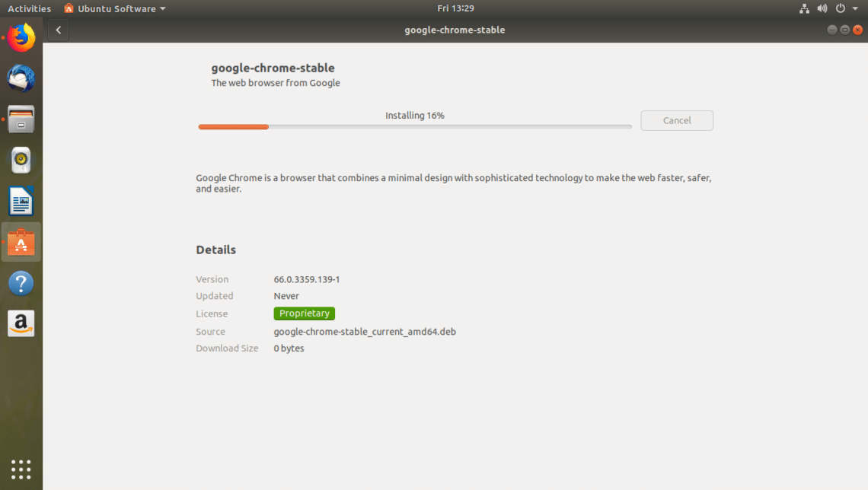Image resolution: width=868 pixels, height=490 pixels.
Task: Click the Proprietary license badge
Action: coord(304,313)
